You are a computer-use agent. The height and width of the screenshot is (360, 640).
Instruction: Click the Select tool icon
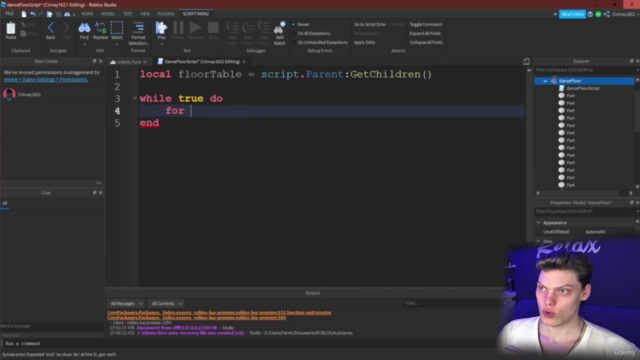(x=117, y=28)
